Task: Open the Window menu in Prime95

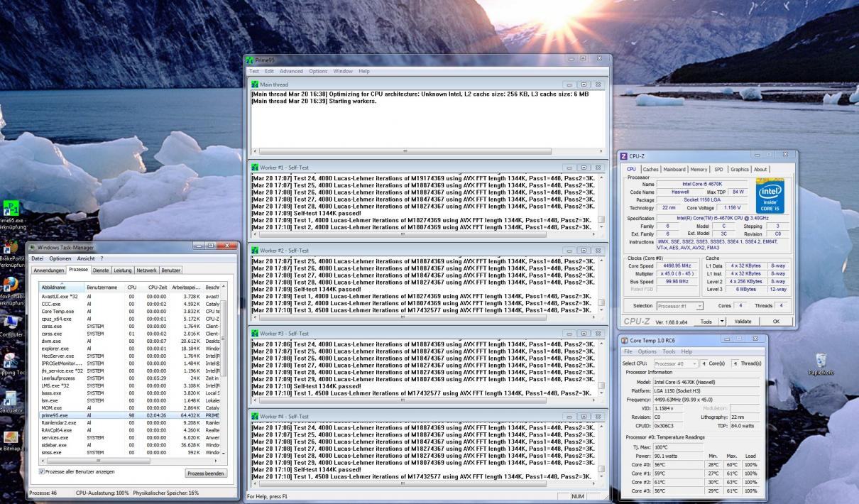Action: (343, 71)
